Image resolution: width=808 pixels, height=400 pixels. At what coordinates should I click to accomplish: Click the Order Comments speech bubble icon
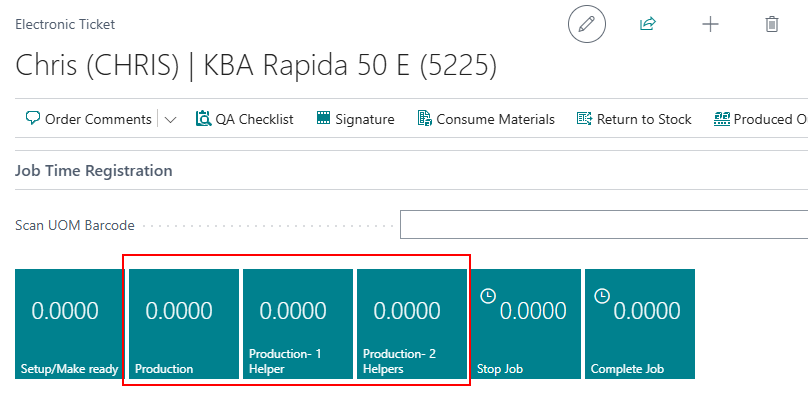point(32,119)
